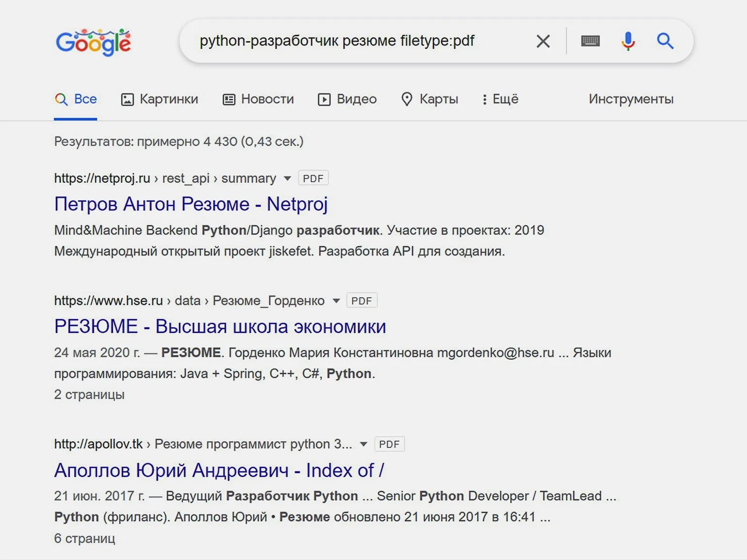Clear the search query with the X icon

pos(543,41)
